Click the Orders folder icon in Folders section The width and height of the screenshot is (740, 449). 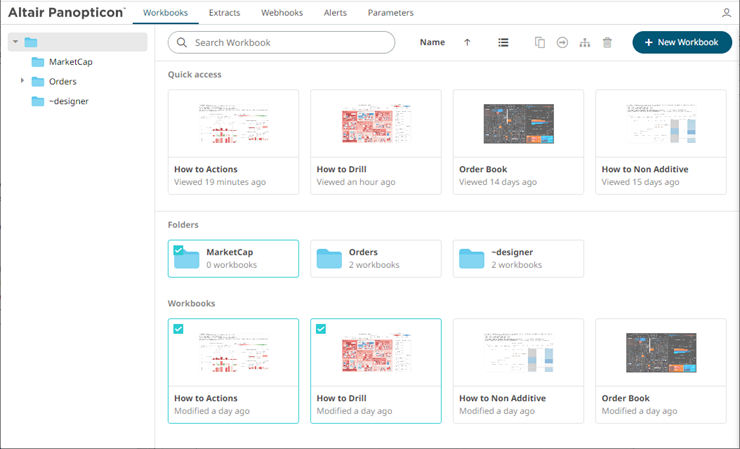coord(329,259)
